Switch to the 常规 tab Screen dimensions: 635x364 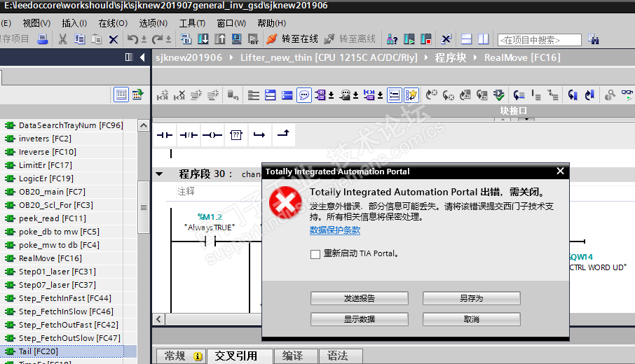click(181, 356)
